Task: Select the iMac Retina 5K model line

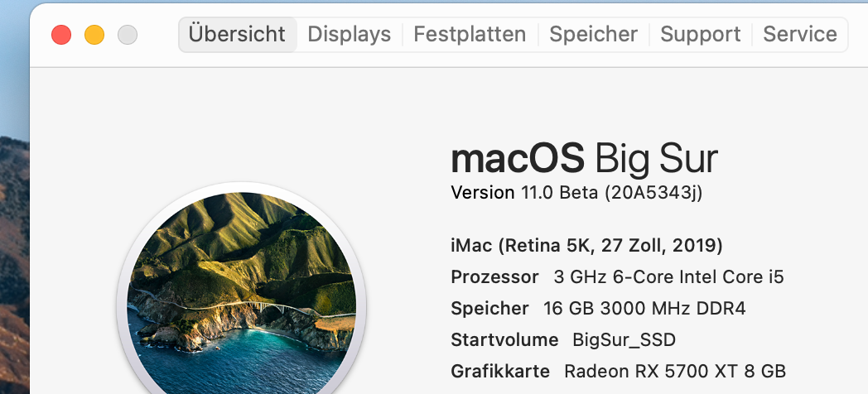Action: pyautogui.click(x=586, y=246)
